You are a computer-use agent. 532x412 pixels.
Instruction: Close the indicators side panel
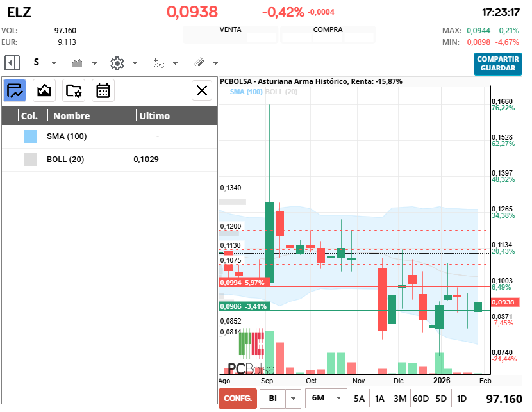click(x=202, y=90)
